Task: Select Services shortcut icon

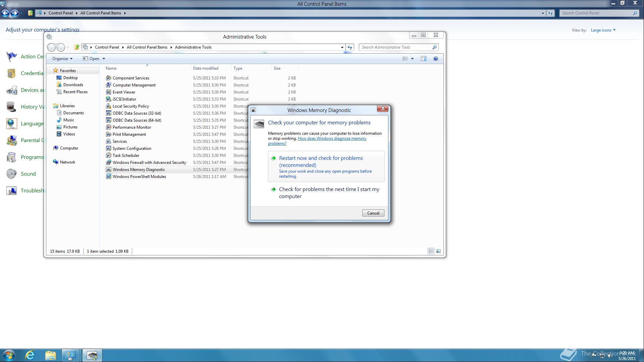Action: (x=108, y=141)
